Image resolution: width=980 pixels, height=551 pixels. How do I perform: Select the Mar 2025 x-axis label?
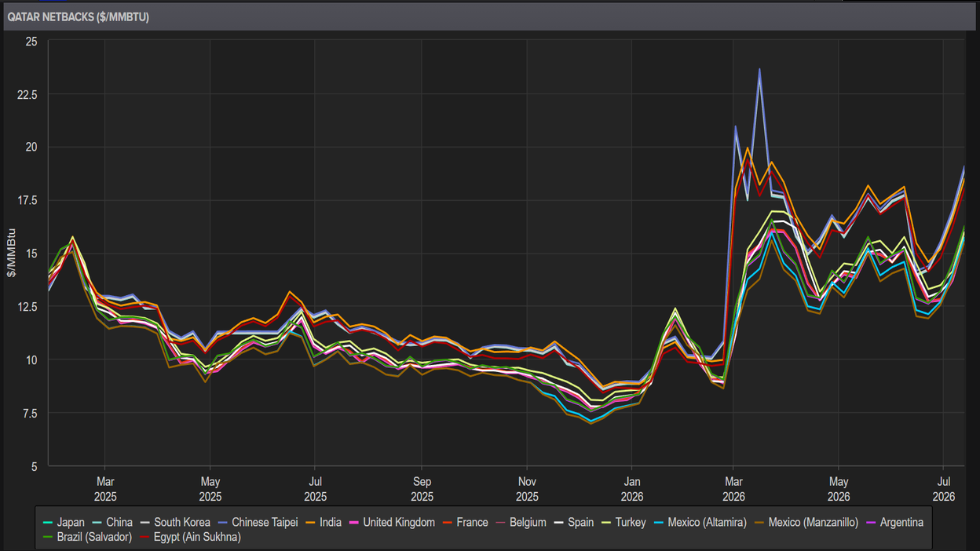[x=104, y=489]
